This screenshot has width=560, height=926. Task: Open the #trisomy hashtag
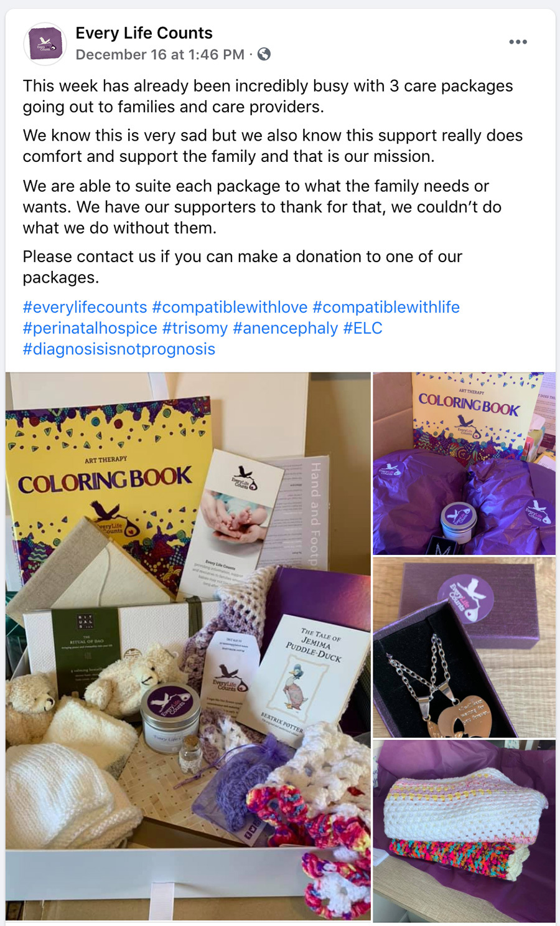click(x=195, y=328)
